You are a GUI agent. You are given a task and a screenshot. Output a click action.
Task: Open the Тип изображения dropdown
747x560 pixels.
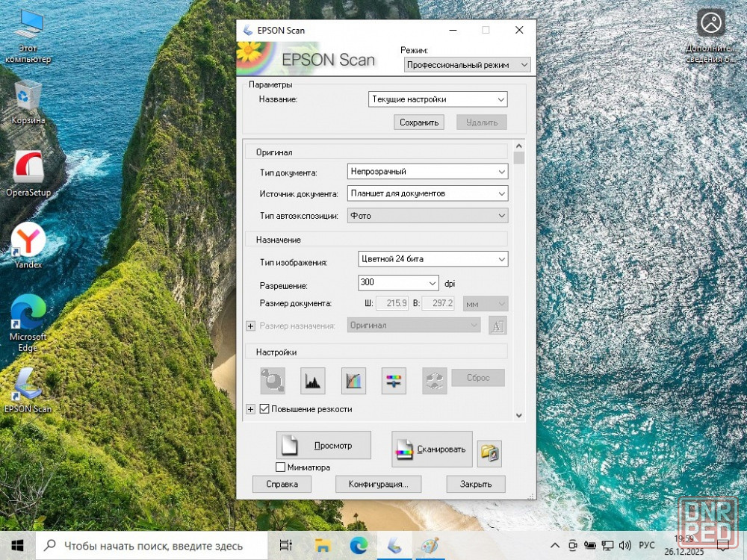[x=433, y=259]
